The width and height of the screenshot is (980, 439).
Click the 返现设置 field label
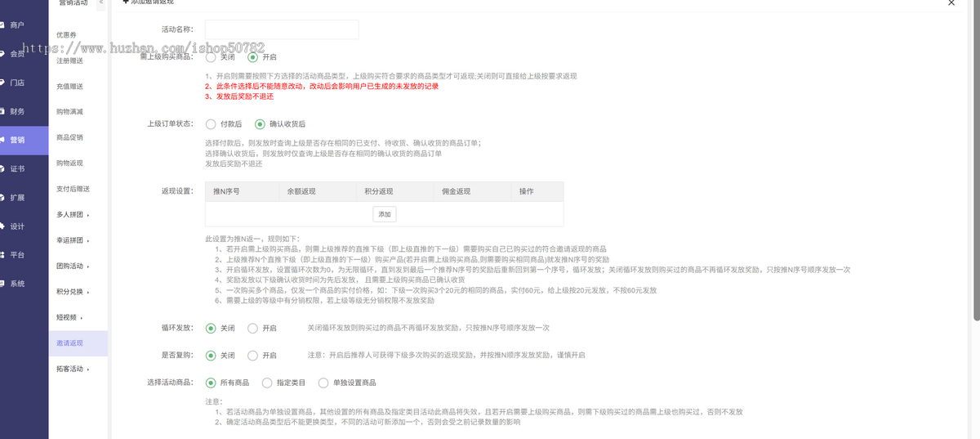pos(176,191)
